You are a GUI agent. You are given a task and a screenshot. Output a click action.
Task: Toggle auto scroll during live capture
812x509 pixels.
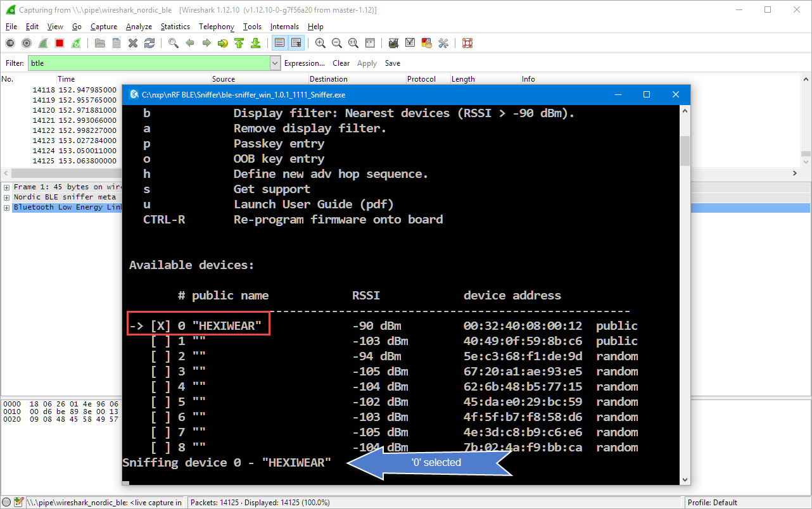295,43
